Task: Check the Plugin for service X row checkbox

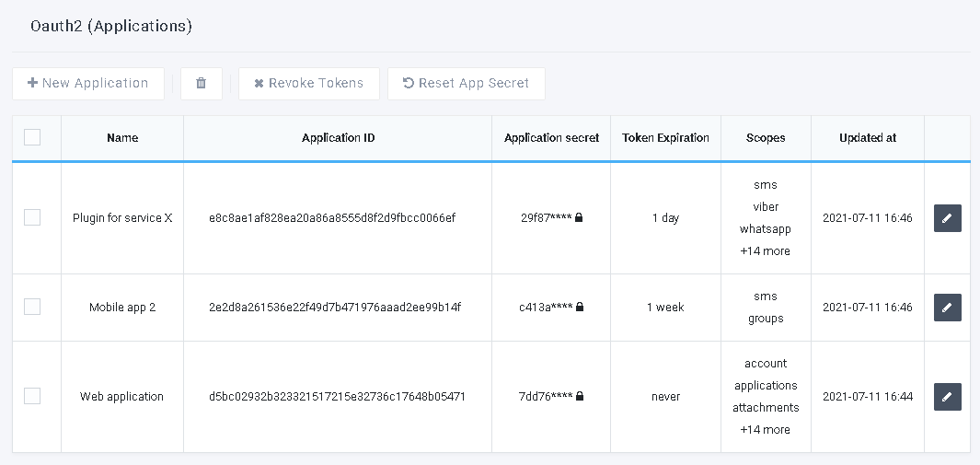Action: [32, 217]
